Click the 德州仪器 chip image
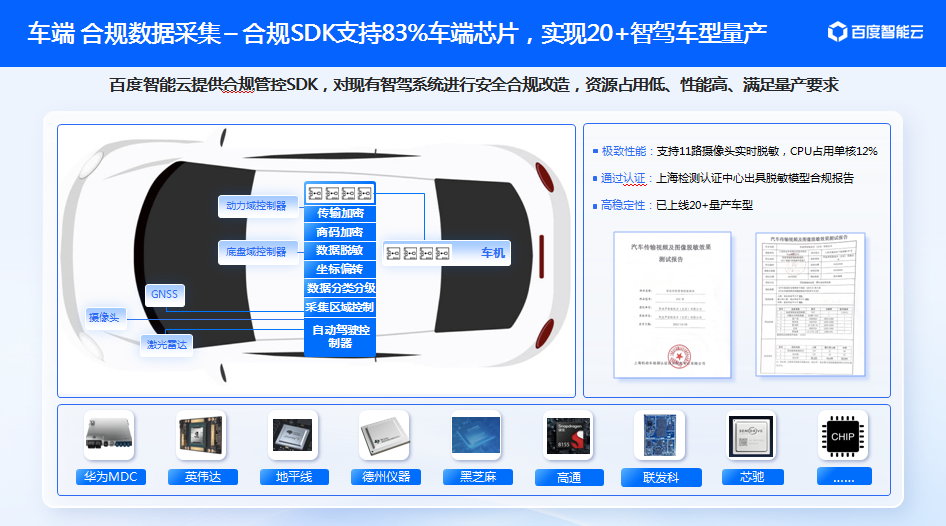Screen dimensions: 946x526 [384, 435]
